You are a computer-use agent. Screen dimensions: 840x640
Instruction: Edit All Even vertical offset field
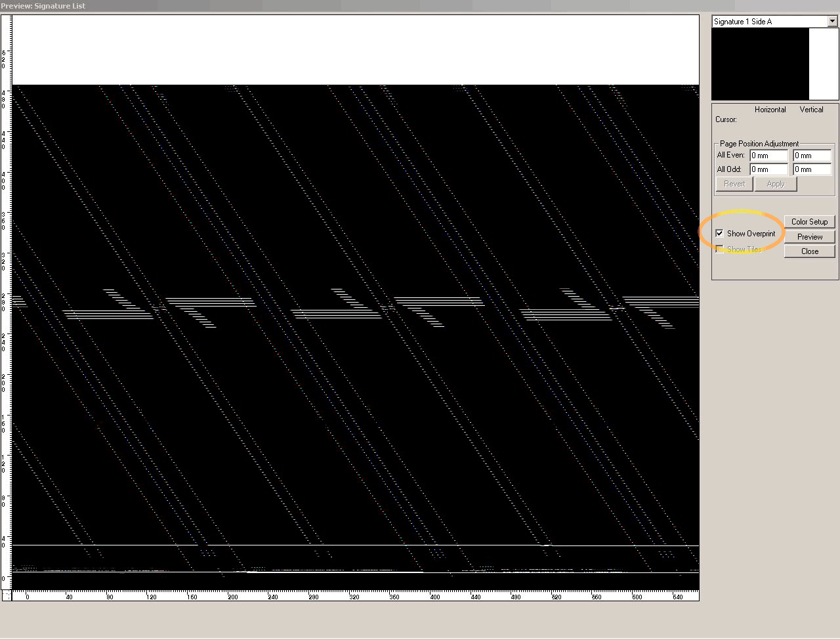pos(812,156)
